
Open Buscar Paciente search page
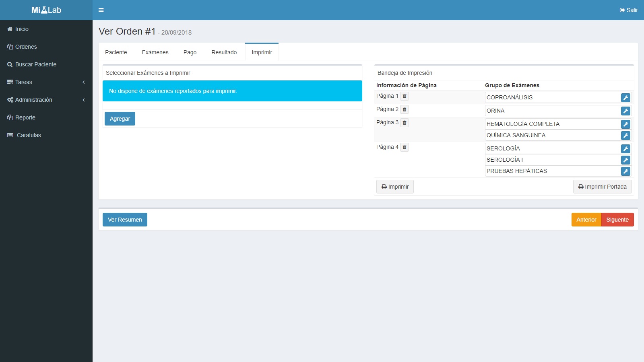(x=46, y=64)
